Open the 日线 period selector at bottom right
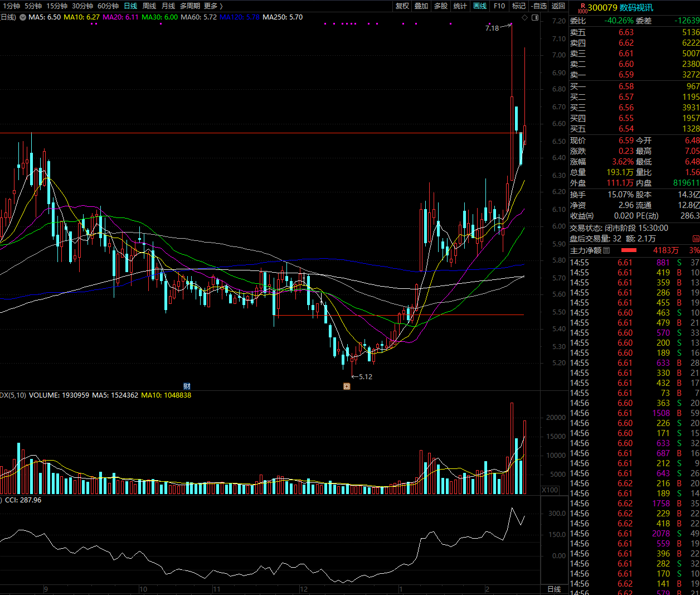700x595 pixels. [x=554, y=589]
